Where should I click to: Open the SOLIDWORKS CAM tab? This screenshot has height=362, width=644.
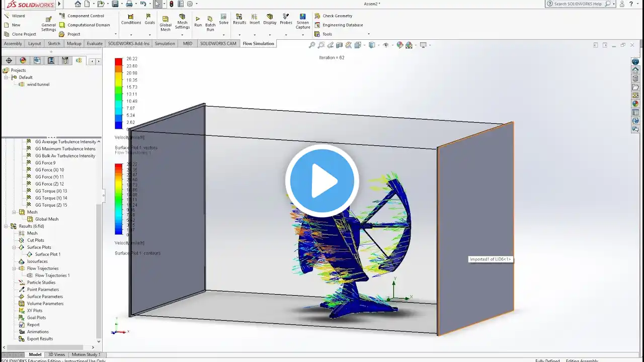pyautogui.click(x=218, y=44)
